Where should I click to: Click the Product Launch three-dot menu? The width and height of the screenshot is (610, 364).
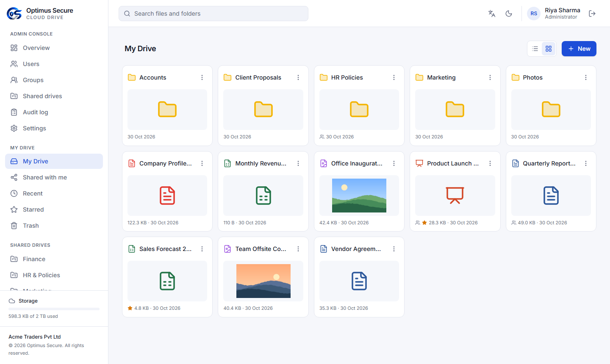(x=490, y=163)
